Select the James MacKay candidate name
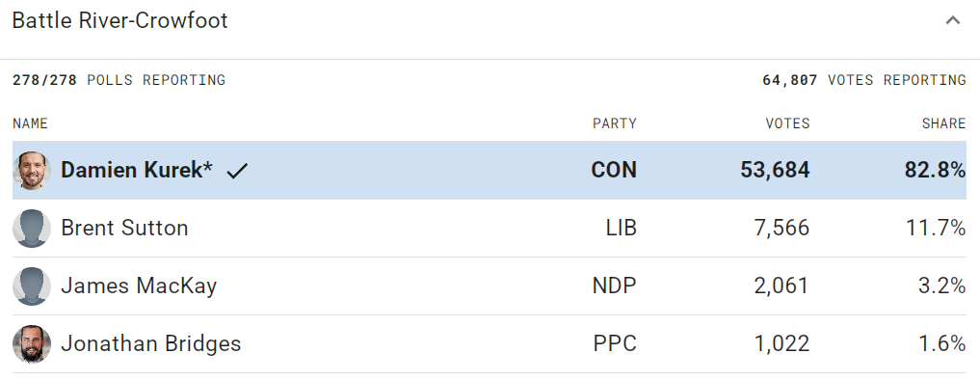The image size is (980, 381). (139, 286)
